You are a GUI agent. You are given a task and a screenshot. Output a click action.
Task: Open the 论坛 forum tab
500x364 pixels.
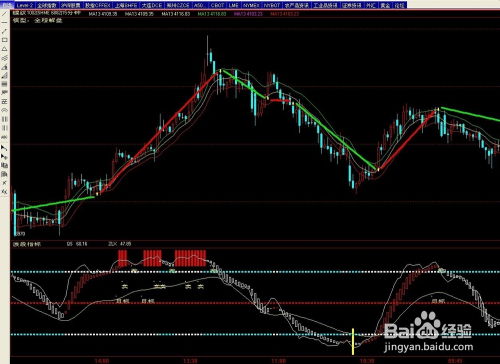point(399,5)
